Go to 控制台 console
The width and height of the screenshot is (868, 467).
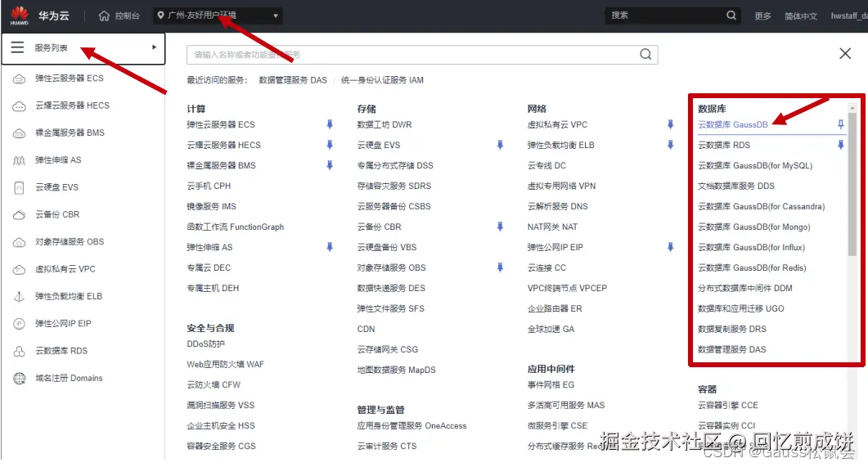coord(128,16)
